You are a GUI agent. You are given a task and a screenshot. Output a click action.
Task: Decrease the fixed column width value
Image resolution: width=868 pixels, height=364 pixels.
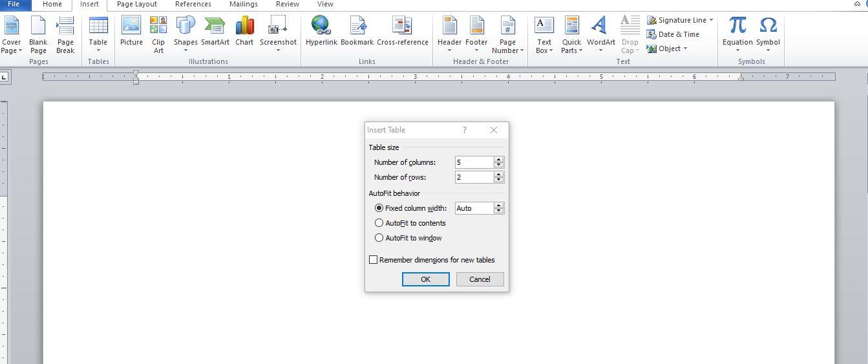[x=498, y=211]
